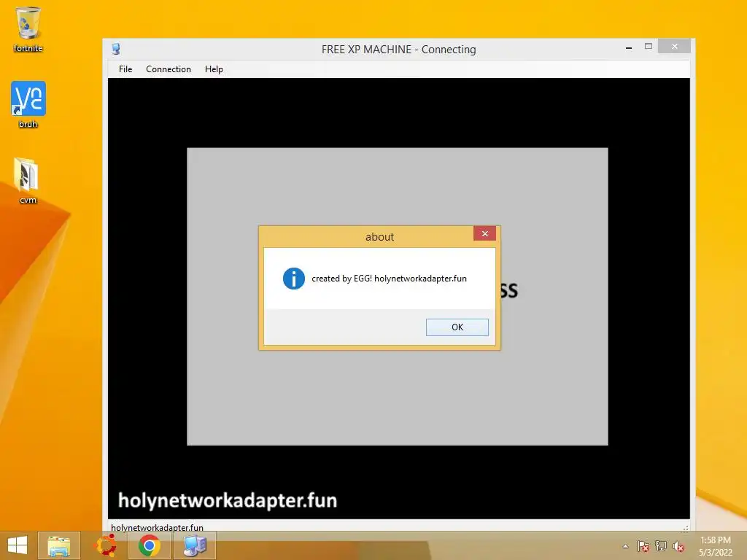
Task: Click the FREE XP MACHINE window title icon
Action: pos(116,49)
